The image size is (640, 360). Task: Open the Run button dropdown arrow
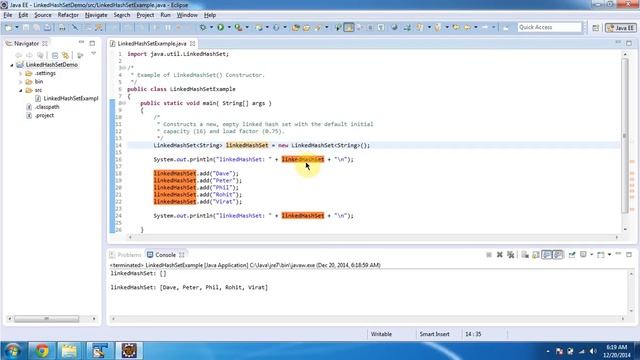tap(229, 27)
